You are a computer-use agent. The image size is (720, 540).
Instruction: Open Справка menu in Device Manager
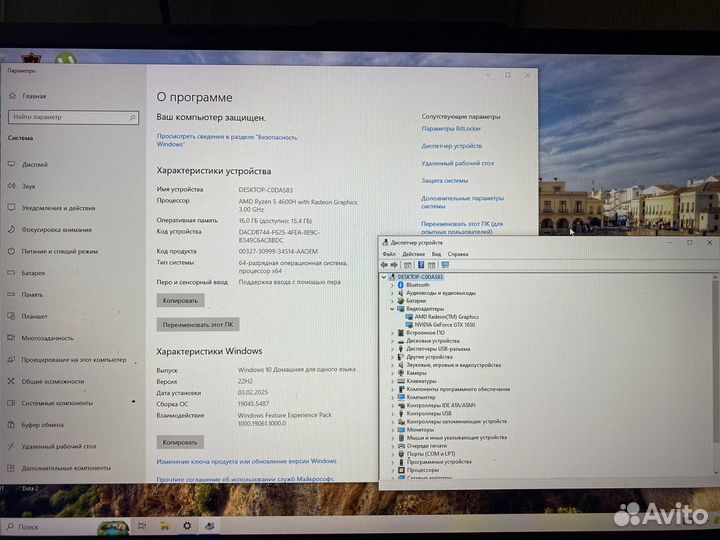[458, 254]
